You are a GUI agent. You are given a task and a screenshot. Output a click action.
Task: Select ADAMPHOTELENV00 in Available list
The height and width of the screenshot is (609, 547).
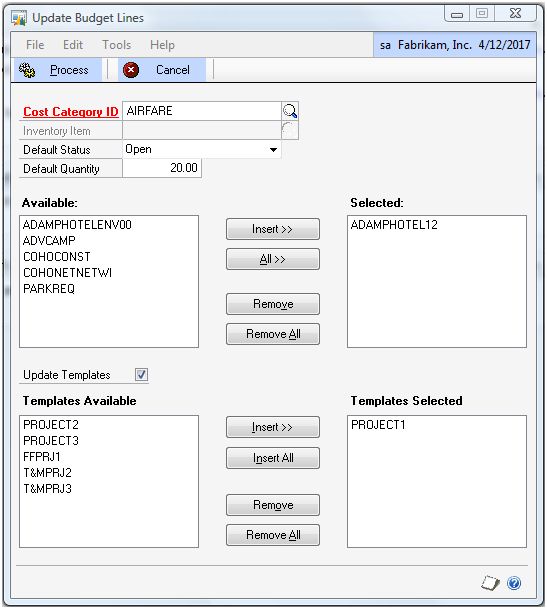pos(77,224)
